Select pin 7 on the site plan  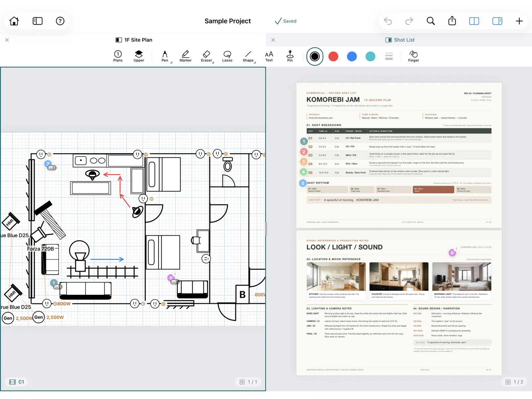click(x=48, y=164)
